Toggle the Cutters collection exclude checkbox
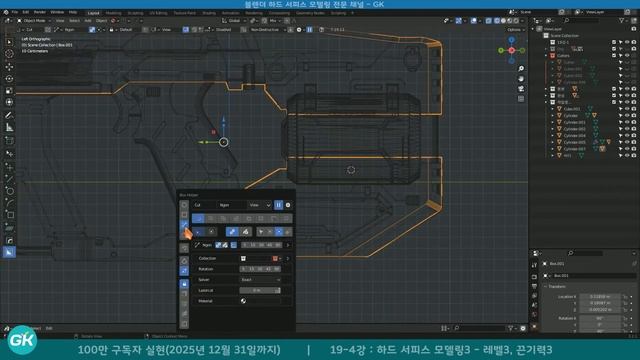 (x=614, y=56)
